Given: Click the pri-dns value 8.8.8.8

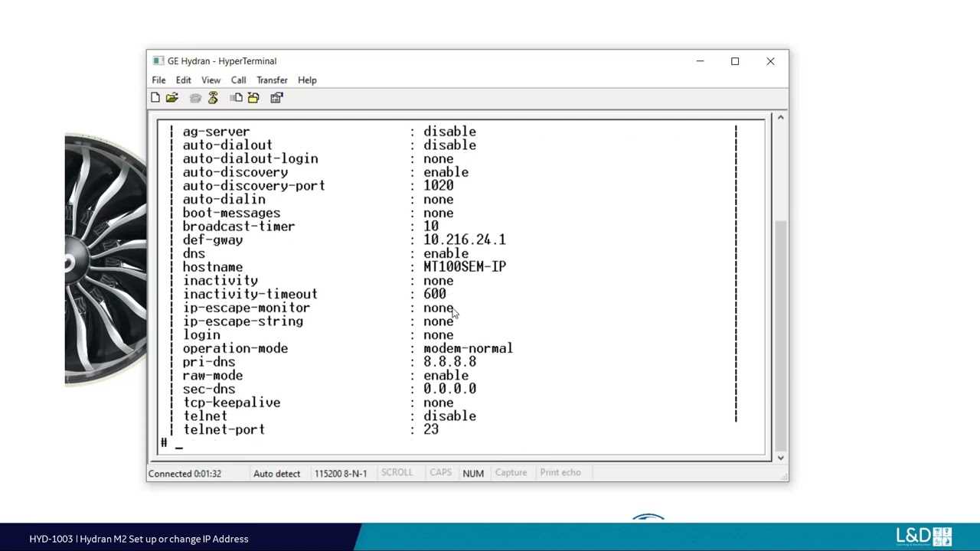Looking at the screenshot, I should 450,362.
